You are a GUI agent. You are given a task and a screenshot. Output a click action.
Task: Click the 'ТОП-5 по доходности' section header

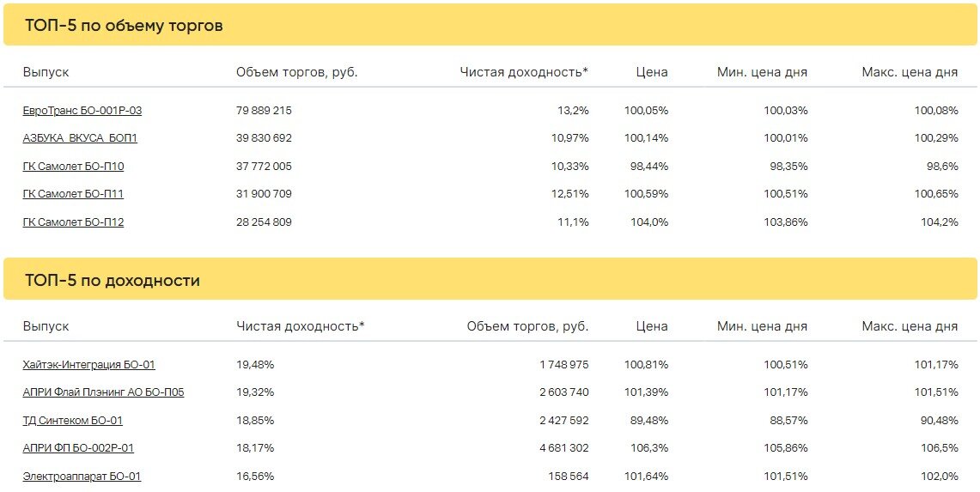[x=113, y=281]
